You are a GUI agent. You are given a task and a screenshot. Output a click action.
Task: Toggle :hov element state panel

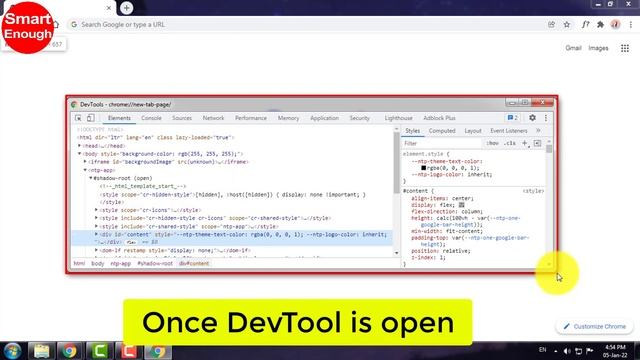coord(493,143)
